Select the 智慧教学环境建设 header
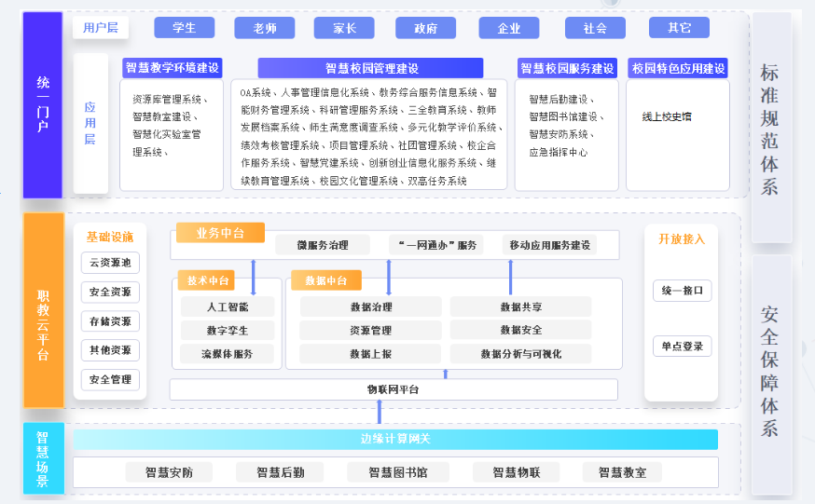 (x=172, y=68)
